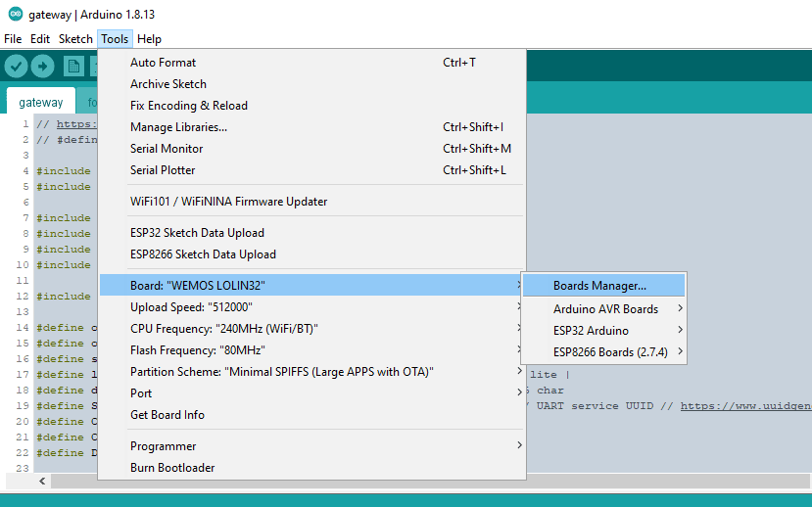
Task: Open the Edit menu
Action: point(40,39)
